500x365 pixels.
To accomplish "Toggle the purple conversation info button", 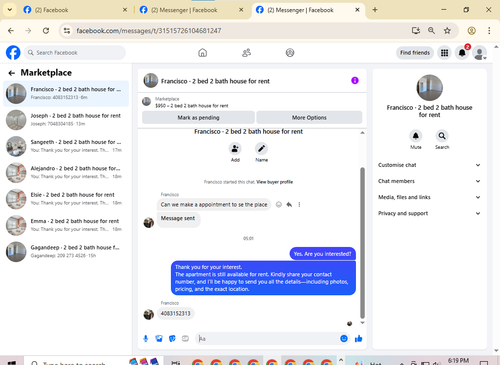I will pos(355,81).
